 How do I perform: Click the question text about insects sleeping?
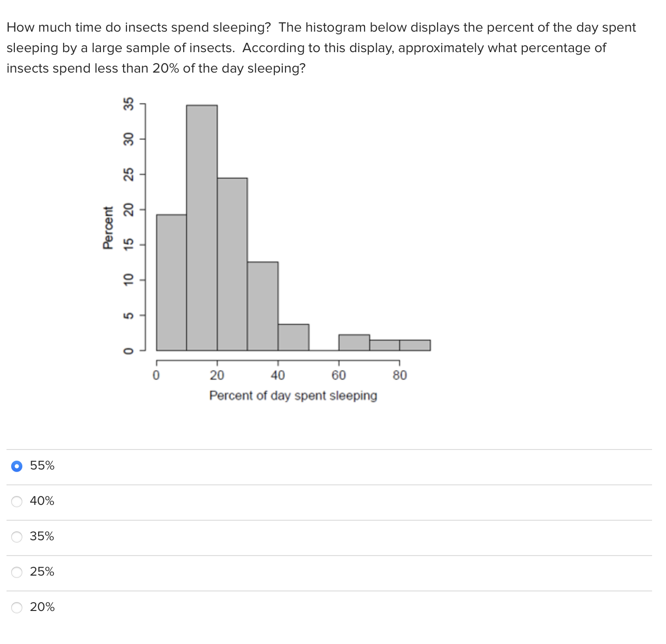[322, 47]
